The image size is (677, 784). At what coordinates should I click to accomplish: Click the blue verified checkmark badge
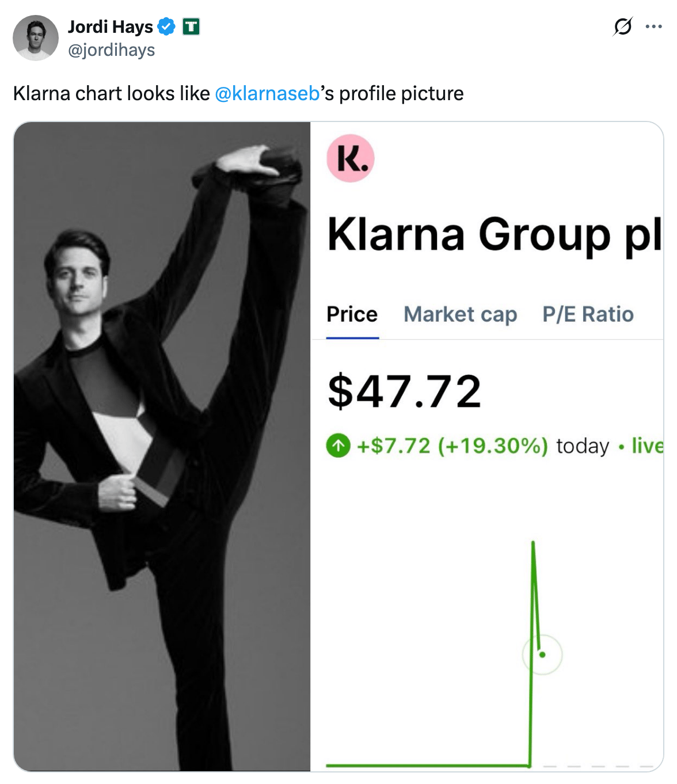coord(166,26)
